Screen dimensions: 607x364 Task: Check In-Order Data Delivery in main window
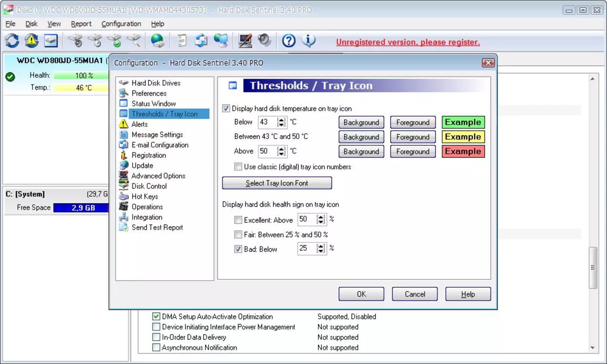[x=156, y=337]
